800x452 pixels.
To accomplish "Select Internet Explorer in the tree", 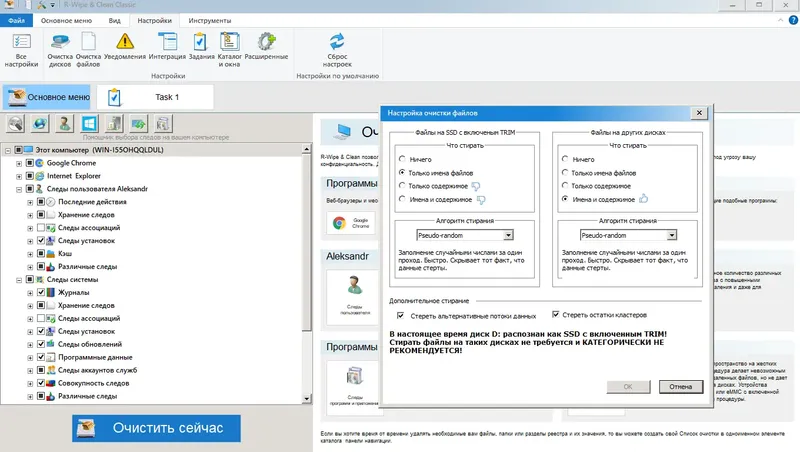I will pos(74,176).
